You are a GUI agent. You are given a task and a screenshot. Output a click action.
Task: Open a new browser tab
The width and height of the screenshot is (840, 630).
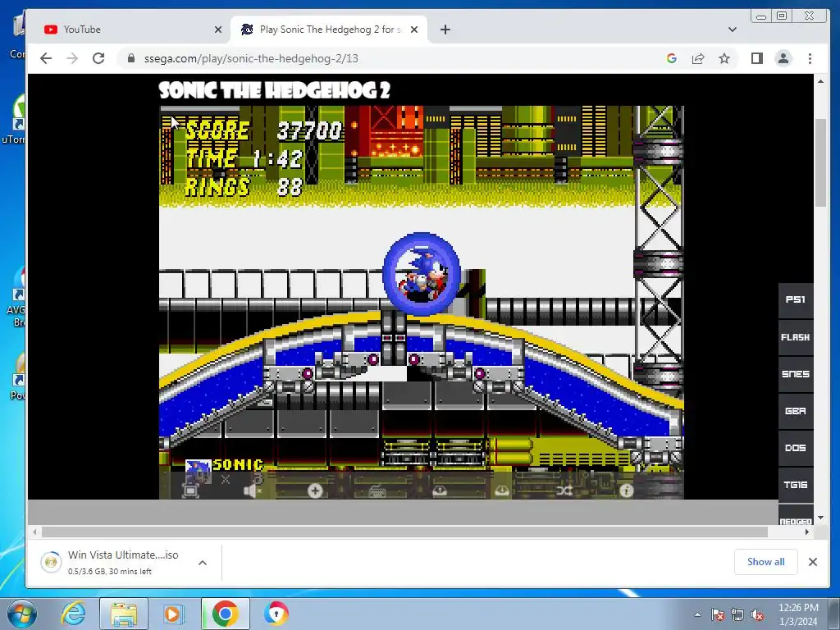(x=445, y=30)
